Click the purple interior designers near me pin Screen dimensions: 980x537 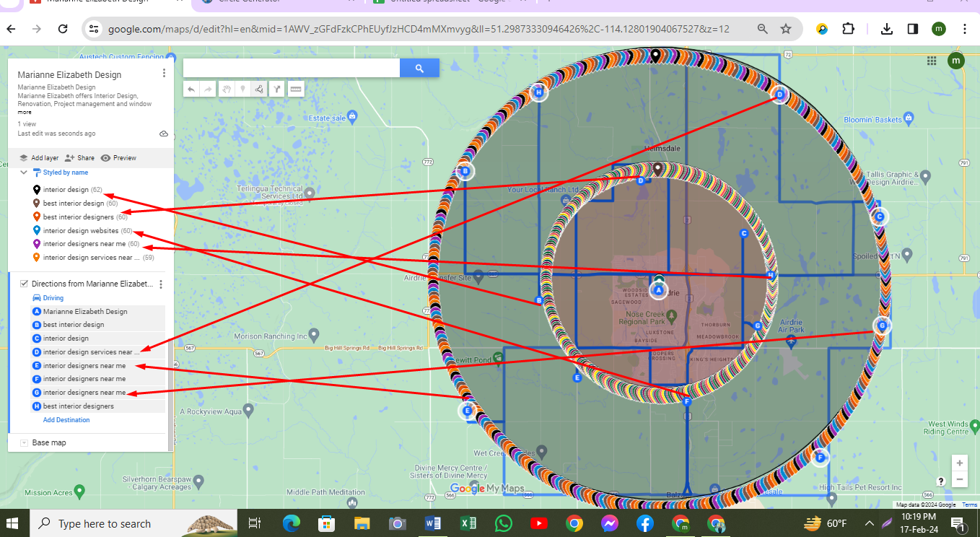click(x=36, y=244)
